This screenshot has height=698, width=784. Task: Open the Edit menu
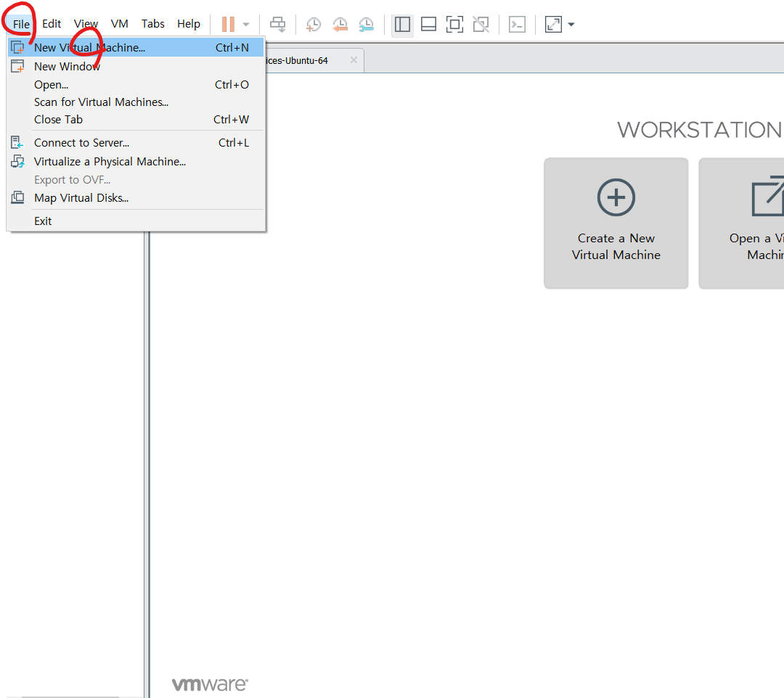pos(52,24)
